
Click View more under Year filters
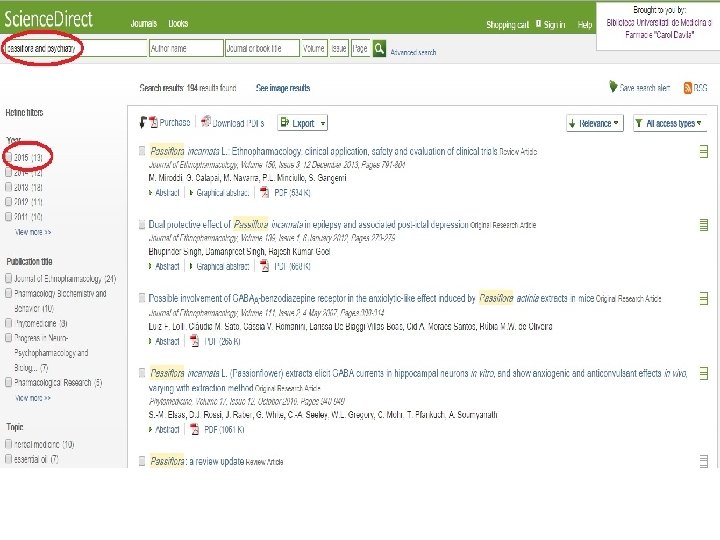33,232
